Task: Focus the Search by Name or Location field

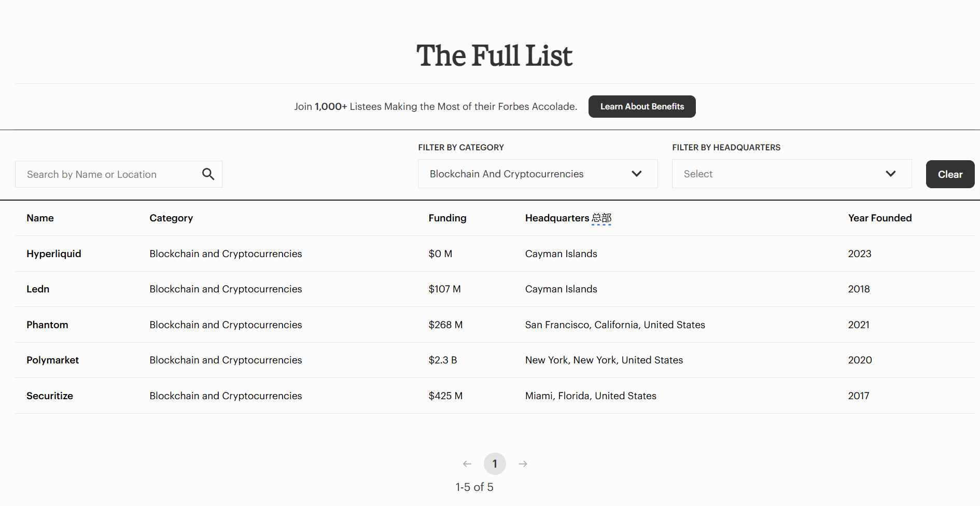Action: coord(109,174)
